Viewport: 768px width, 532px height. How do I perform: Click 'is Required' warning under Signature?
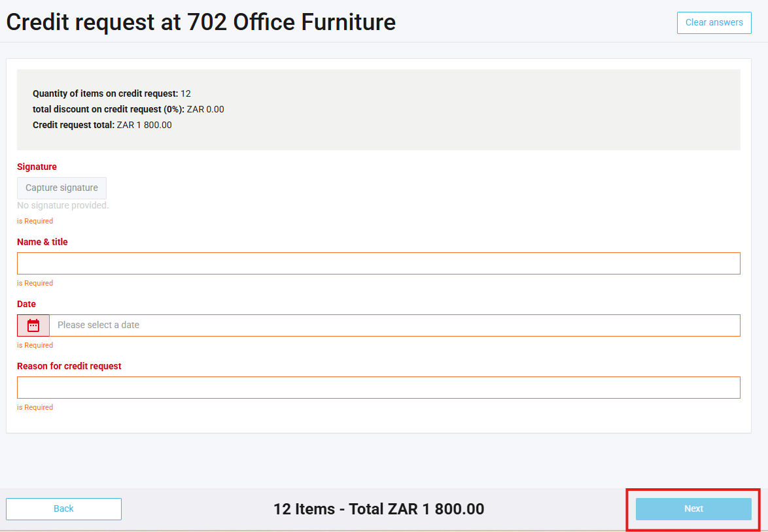(x=35, y=221)
